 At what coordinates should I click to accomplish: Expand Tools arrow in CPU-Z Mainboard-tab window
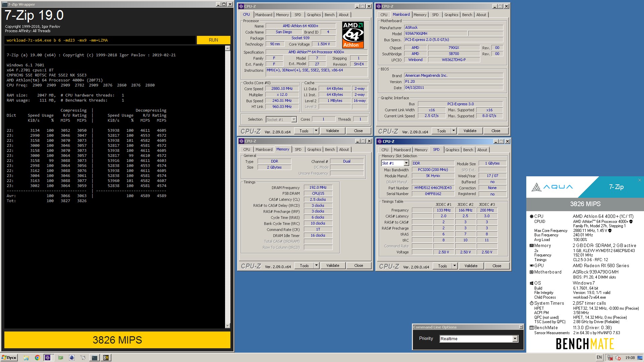453,131
